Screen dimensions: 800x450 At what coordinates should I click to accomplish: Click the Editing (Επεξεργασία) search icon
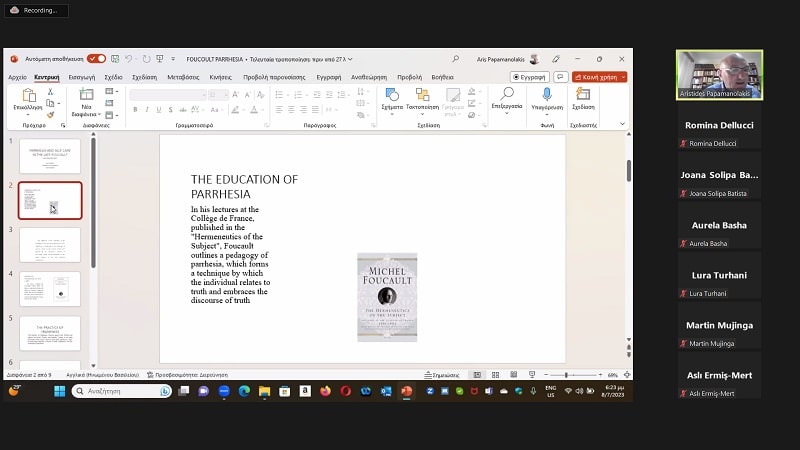coord(507,94)
